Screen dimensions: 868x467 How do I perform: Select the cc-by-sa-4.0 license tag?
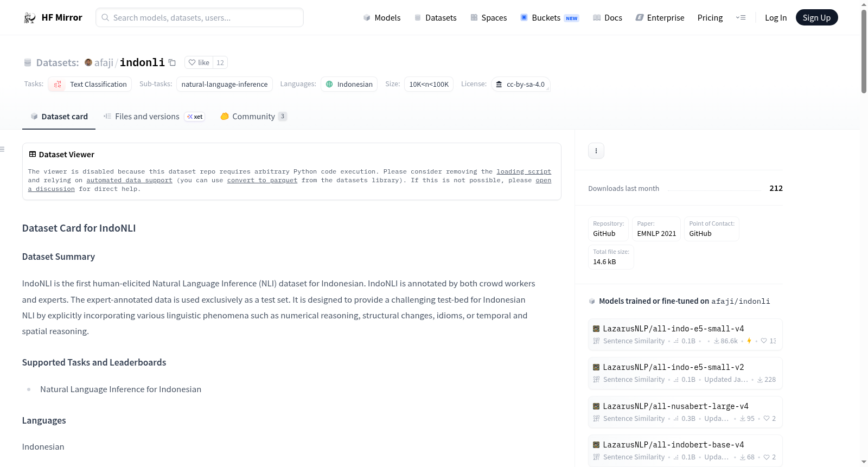click(x=521, y=84)
